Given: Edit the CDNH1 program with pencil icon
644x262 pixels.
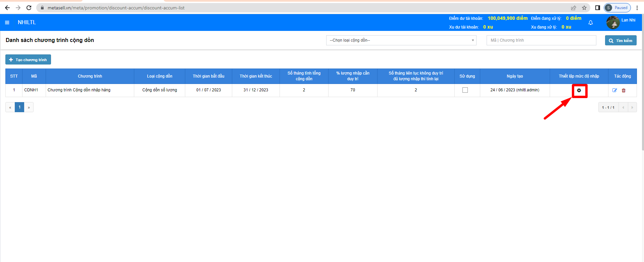Looking at the screenshot, I should pyautogui.click(x=615, y=90).
